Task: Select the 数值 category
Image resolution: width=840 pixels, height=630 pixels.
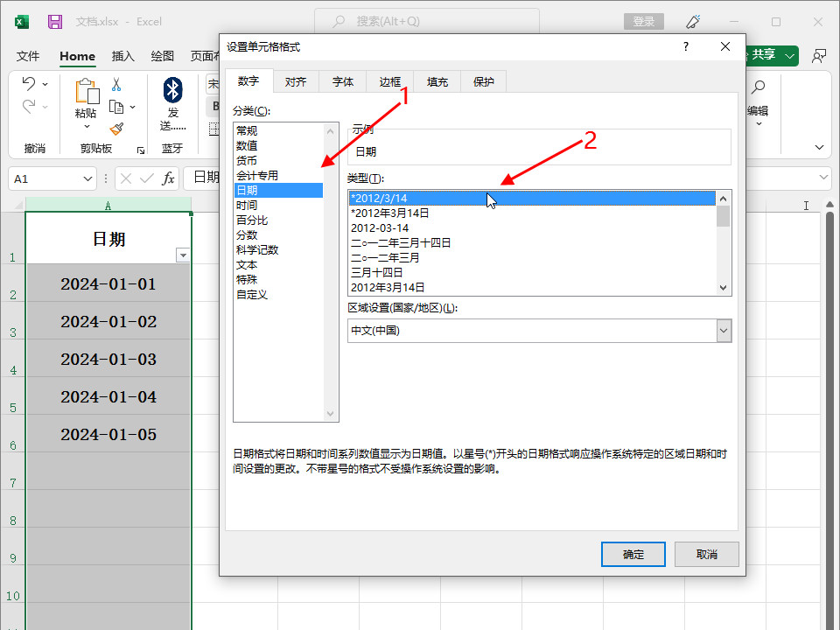Action: tap(278, 146)
